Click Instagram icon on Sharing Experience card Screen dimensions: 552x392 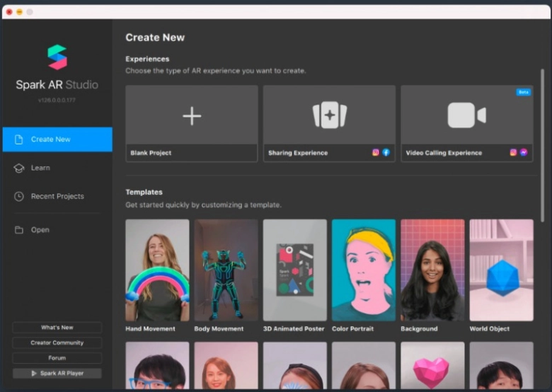376,152
